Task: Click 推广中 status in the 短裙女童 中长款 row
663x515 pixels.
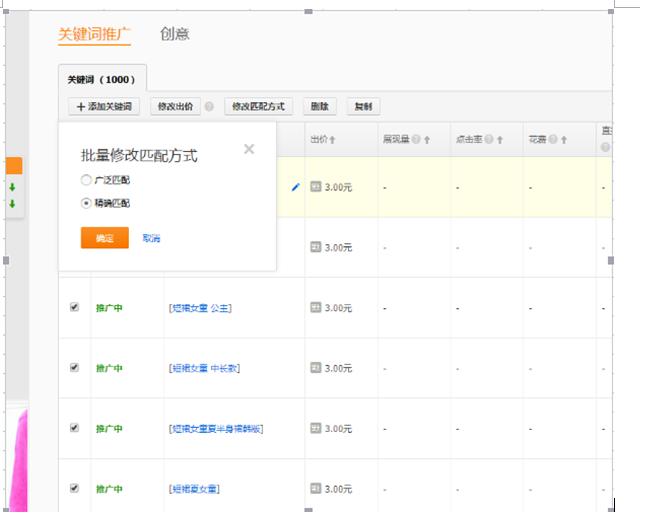Action: click(x=109, y=369)
